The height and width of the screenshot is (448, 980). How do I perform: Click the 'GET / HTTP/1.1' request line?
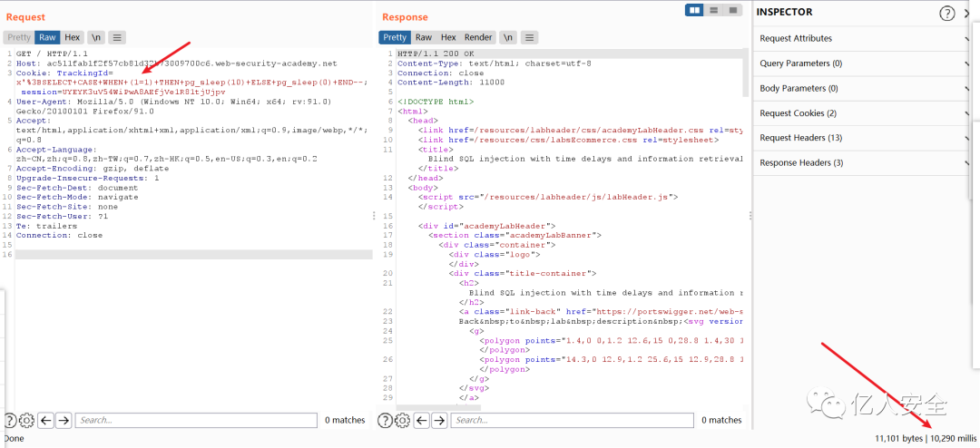[x=52, y=54]
